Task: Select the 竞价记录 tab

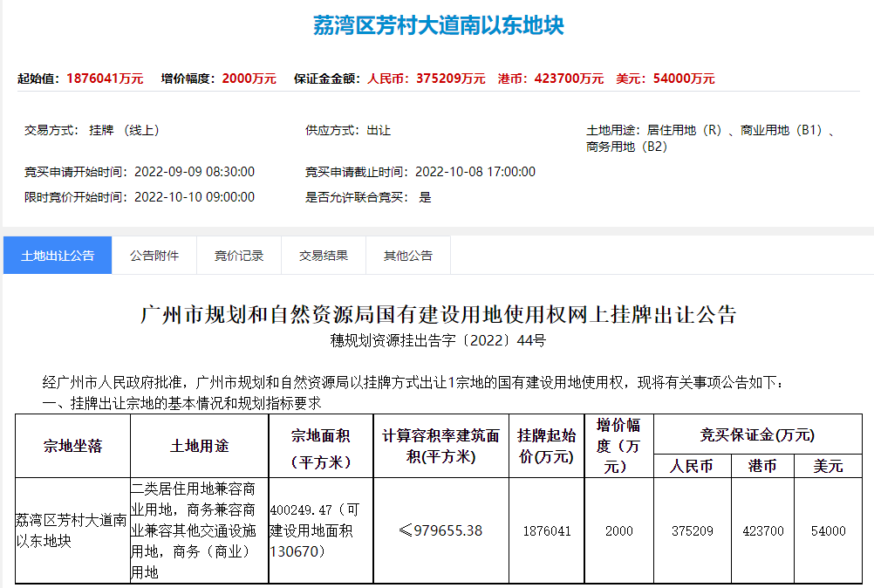Action: pos(239,256)
